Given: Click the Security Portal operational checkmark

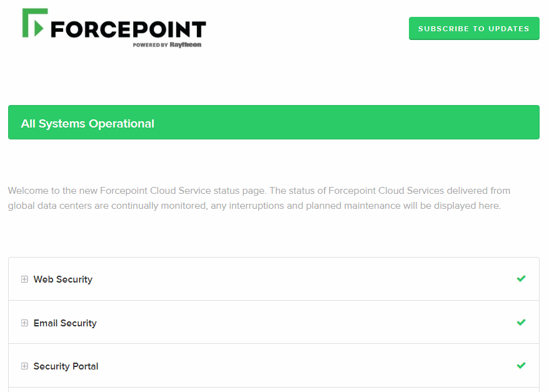Looking at the screenshot, I should coord(521,365).
